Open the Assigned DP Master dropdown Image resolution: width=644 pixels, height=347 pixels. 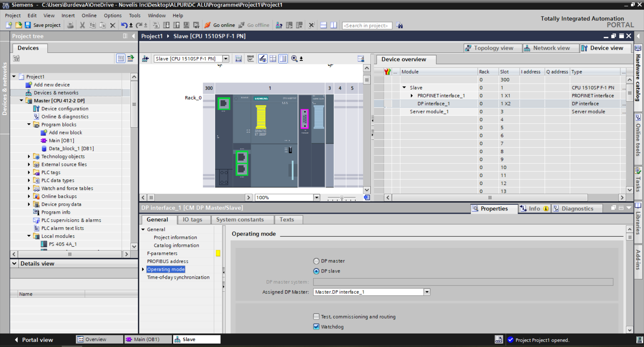427,292
